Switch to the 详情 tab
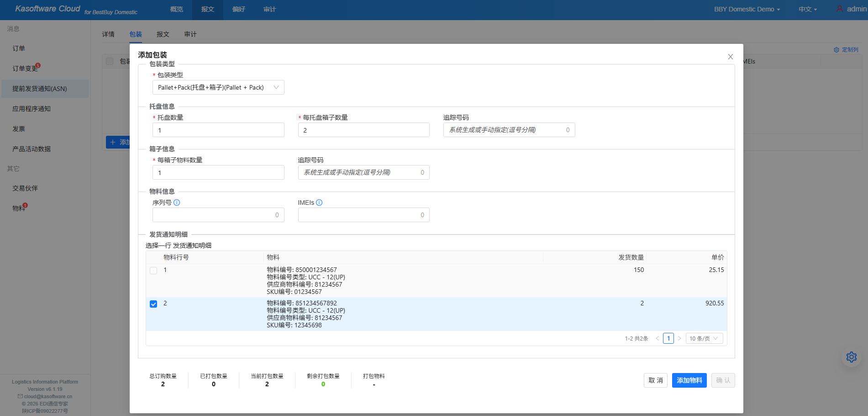This screenshot has height=416, width=868. tap(108, 34)
